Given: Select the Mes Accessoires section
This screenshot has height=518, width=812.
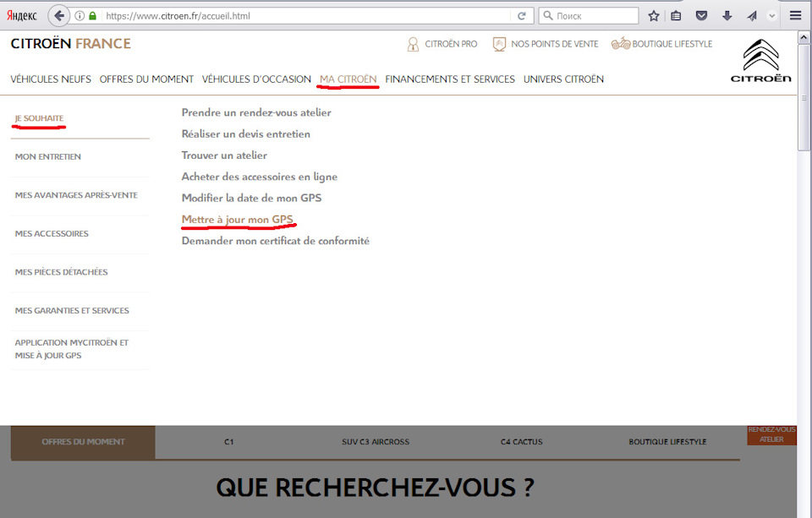Looking at the screenshot, I should click(x=52, y=234).
